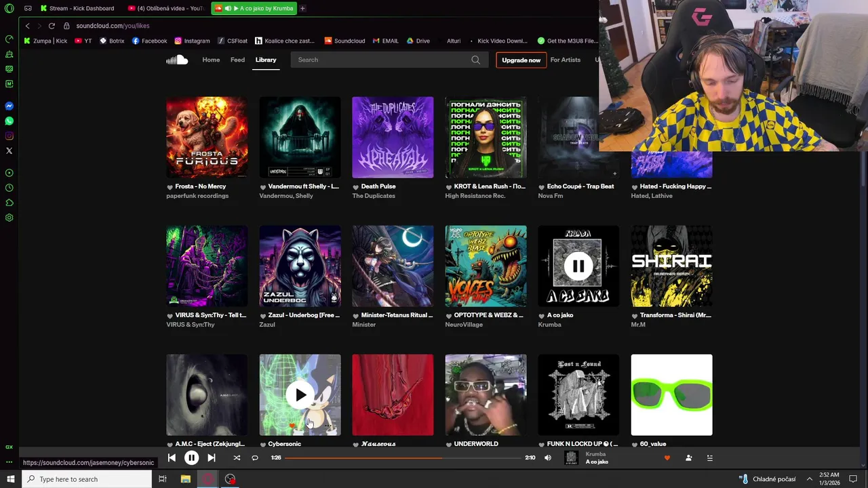Image resolution: width=868 pixels, height=488 pixels.
Task: Toggle like heart beside Vandermou ft Shelly
Action: pos(262,187)
